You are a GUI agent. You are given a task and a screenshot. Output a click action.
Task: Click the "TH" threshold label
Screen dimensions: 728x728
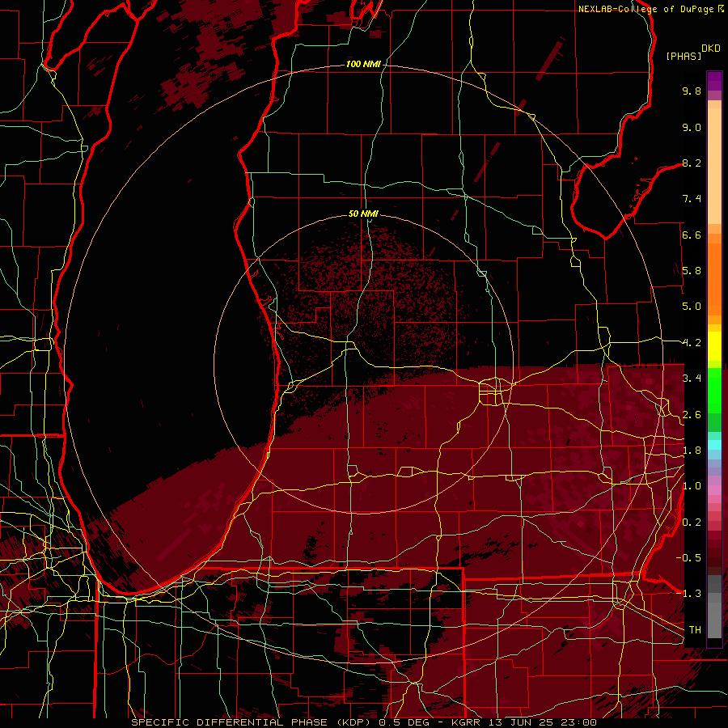pyautogui.click(x=695, y=629)
